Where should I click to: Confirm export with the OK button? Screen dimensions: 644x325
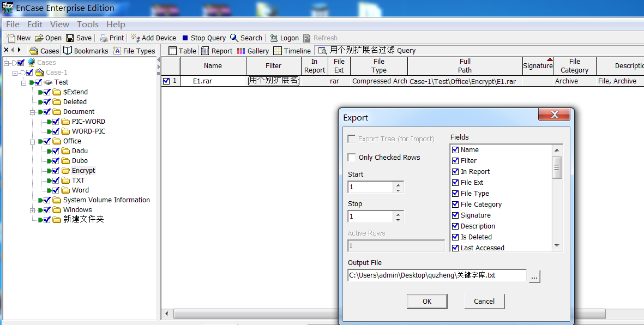[427, 301]
